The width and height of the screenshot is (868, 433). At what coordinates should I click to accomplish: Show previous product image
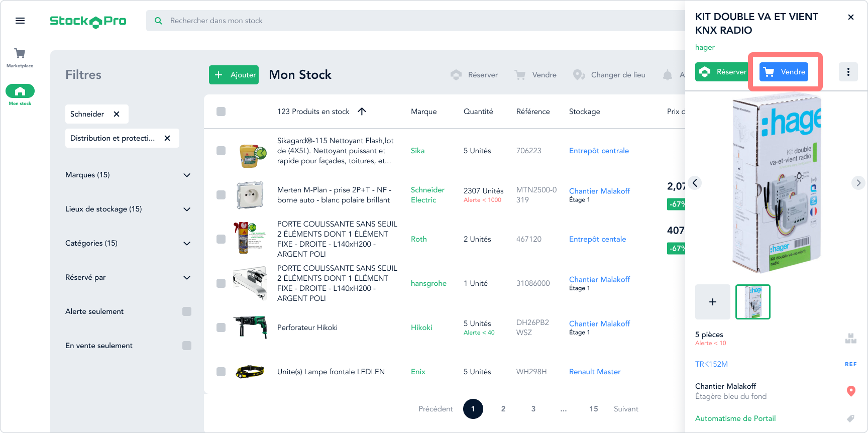695,183
